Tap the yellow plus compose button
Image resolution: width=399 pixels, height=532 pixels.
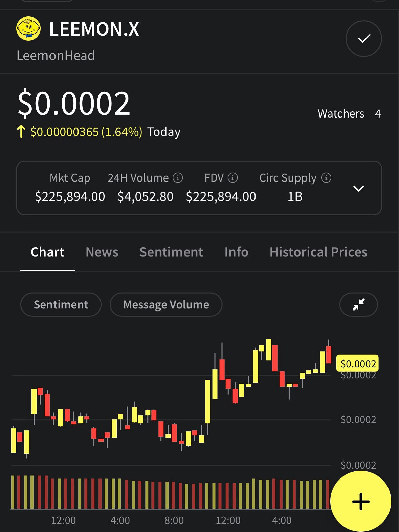(360, 502)
